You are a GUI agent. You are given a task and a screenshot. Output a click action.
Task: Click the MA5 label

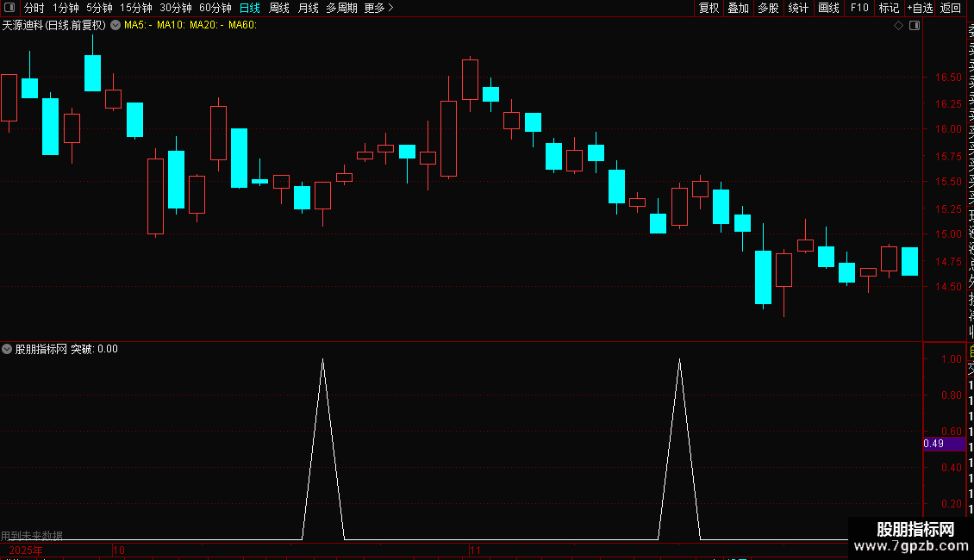coord(138,26)
